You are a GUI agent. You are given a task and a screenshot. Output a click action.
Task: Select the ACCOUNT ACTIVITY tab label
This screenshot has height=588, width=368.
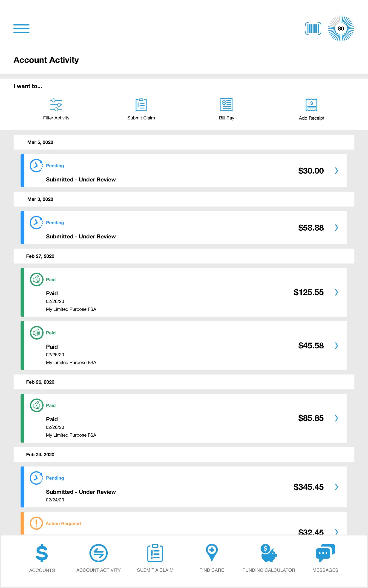pos(98,570)
